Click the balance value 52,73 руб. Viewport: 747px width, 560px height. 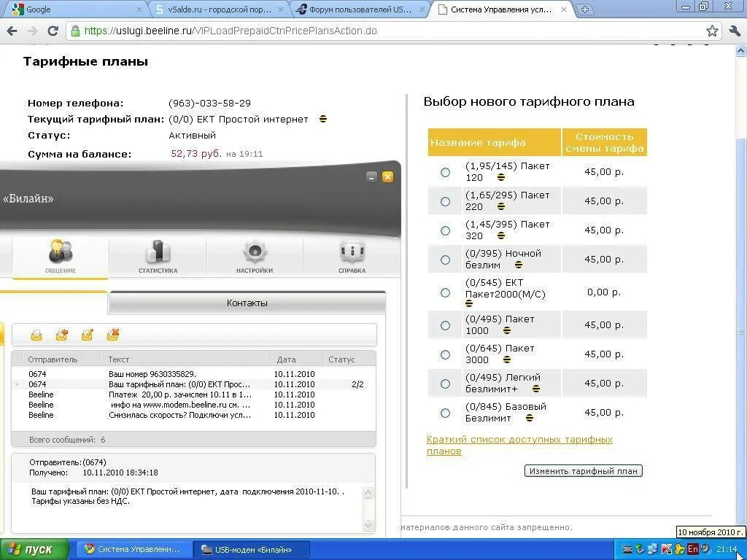(196, 153)
